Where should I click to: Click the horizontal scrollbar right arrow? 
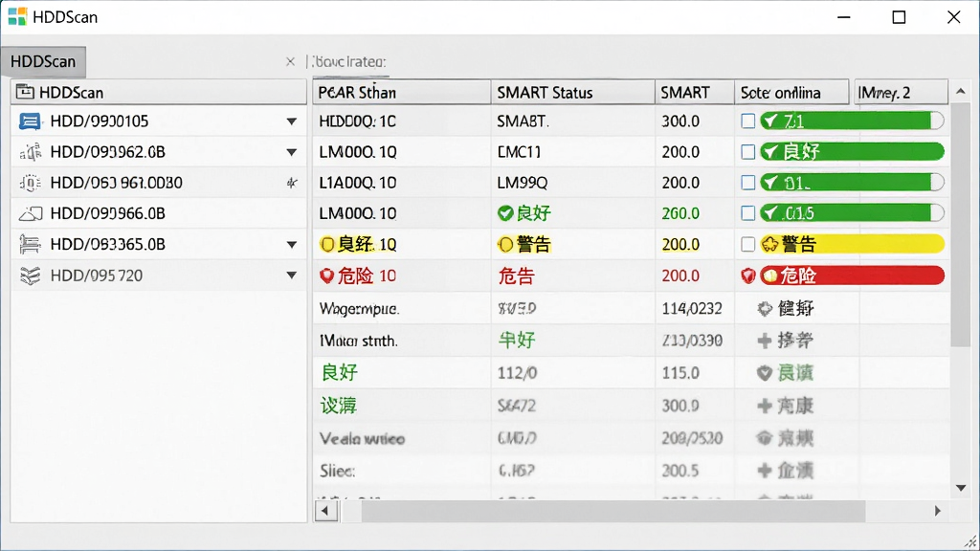point(938,511)
